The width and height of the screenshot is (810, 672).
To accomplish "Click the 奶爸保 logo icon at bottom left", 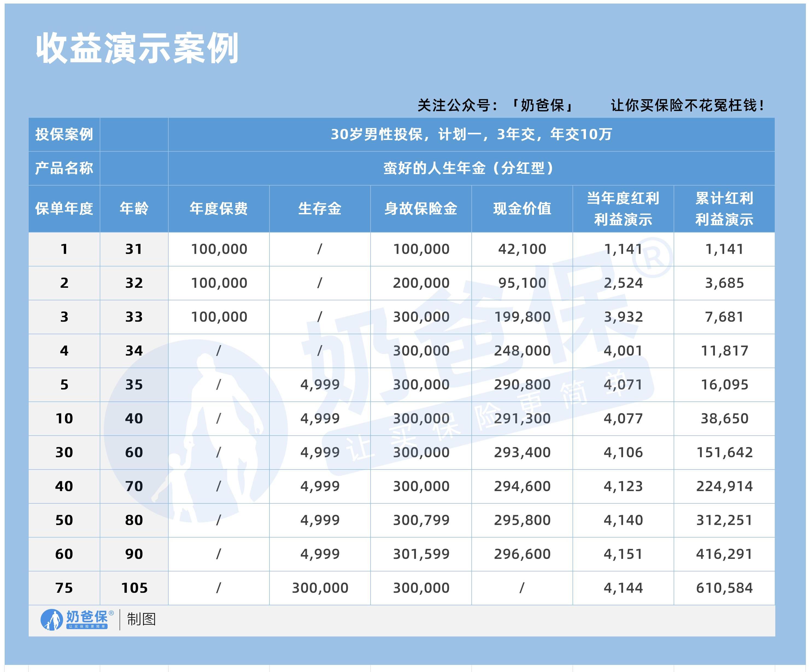I will (x=52, y=620).
